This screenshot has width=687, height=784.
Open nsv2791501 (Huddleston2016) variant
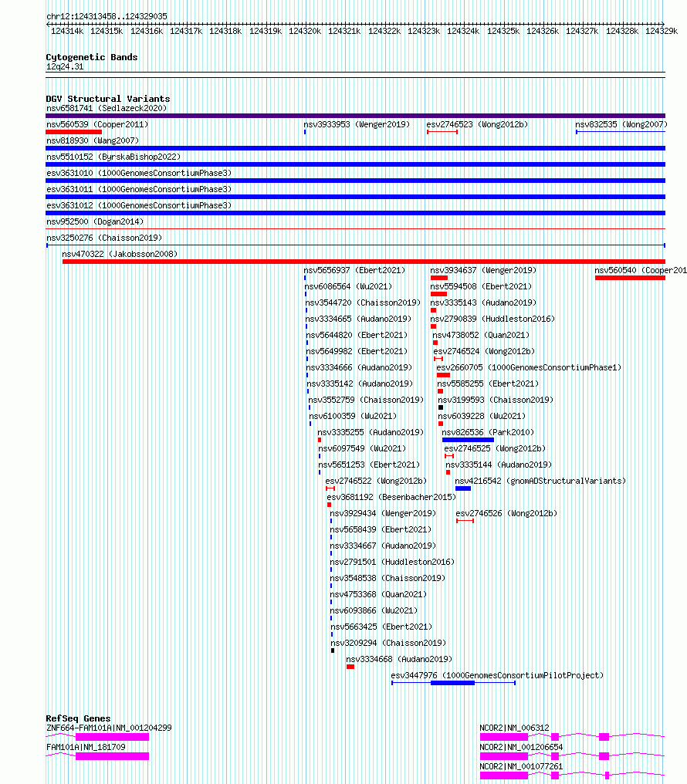[x=392, y=562]
